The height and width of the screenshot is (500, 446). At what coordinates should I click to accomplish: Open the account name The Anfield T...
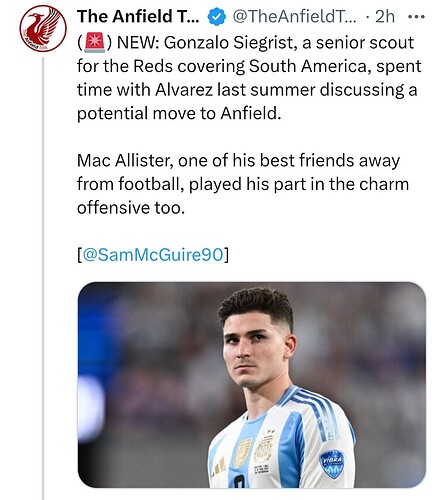click(138, 16)
